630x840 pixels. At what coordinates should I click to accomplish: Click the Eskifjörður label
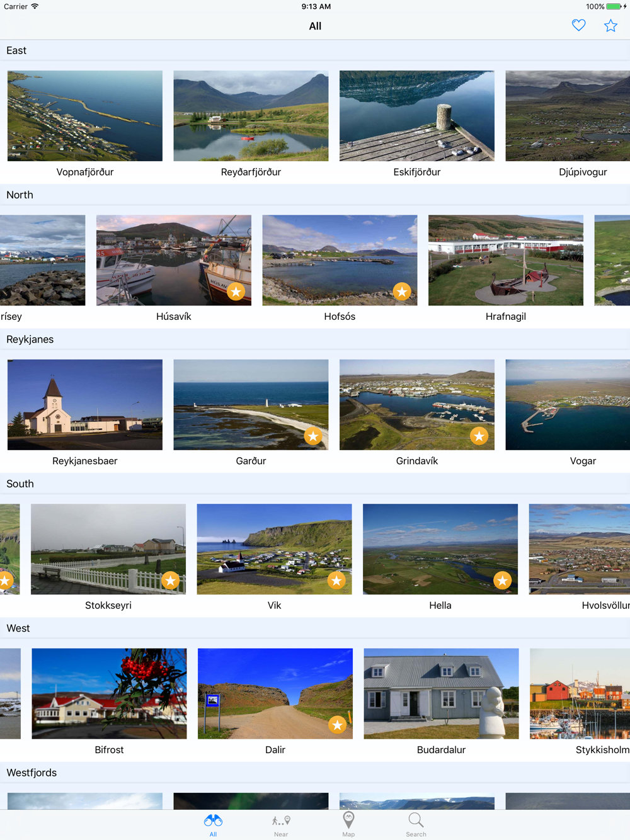[x=417, y=172]
